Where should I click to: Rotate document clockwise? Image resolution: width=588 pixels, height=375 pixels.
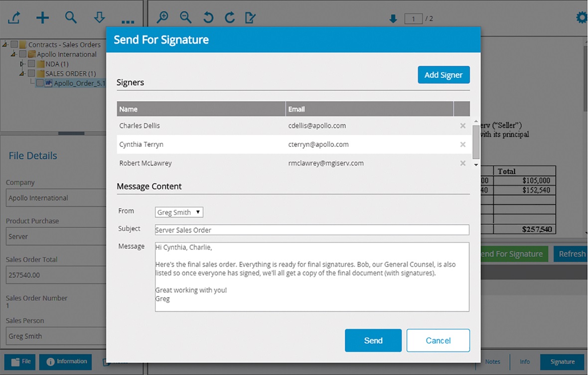(x=229, y=17)
